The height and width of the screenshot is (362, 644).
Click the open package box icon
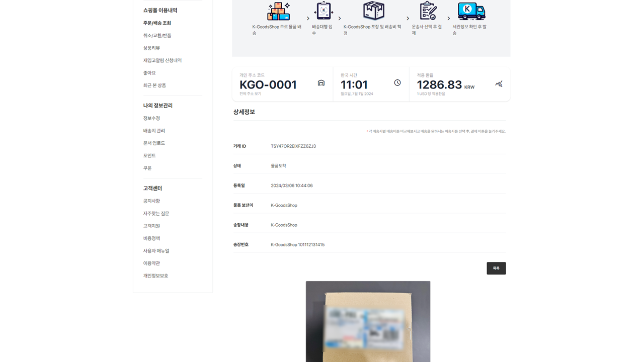pyautogui.click(x=373, y=11)
